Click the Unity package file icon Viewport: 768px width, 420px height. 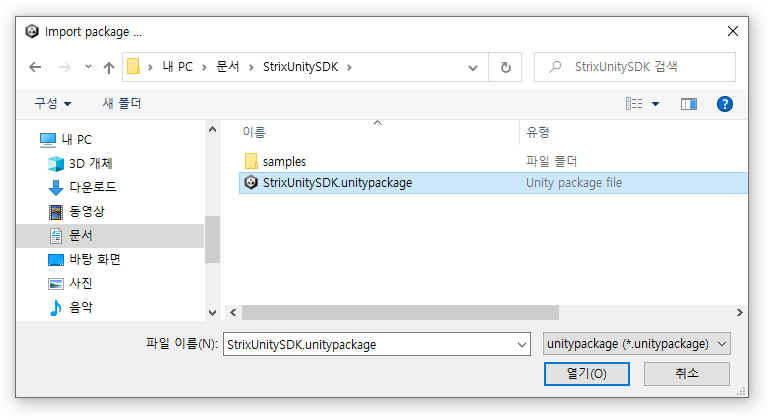click(251, 182)
